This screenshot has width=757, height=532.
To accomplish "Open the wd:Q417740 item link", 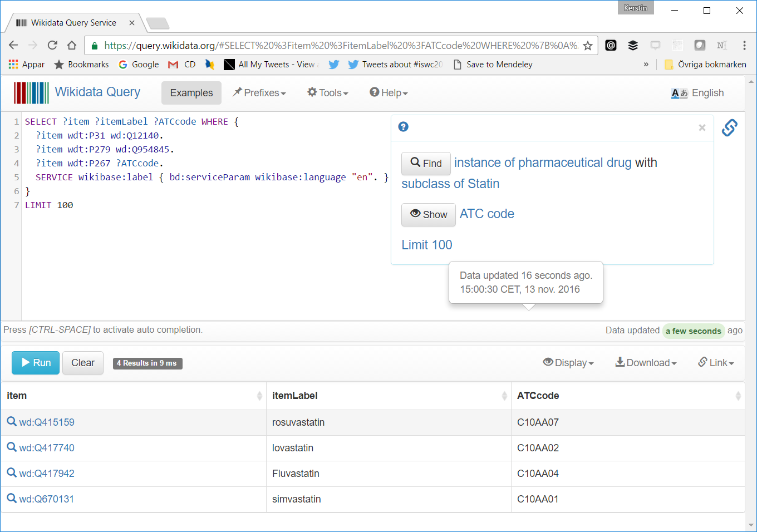I will 47,448.
